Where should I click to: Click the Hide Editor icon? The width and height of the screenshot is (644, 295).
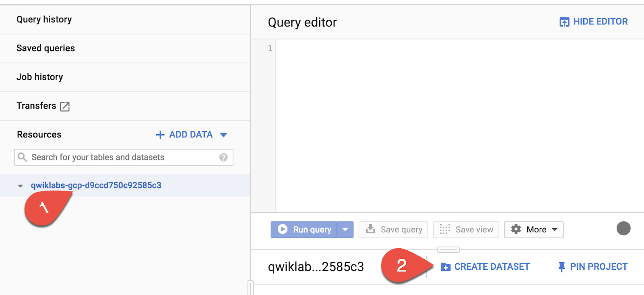coord(564,22)
